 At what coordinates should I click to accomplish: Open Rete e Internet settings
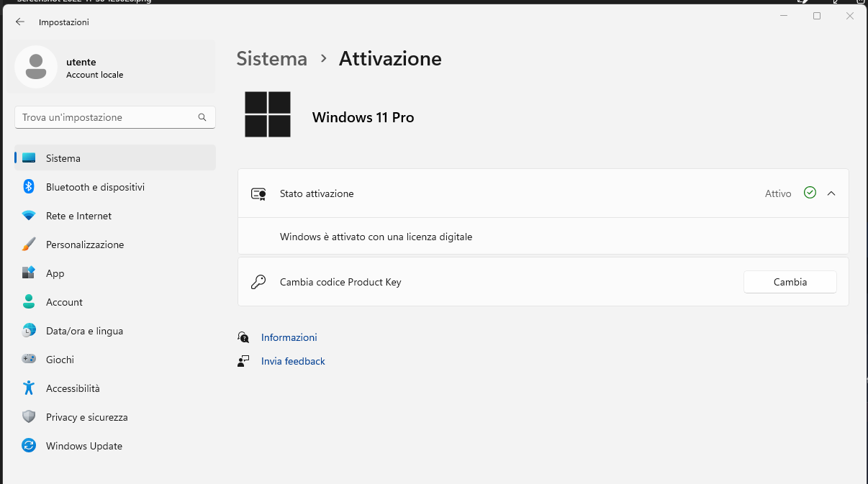click(115, 216)
